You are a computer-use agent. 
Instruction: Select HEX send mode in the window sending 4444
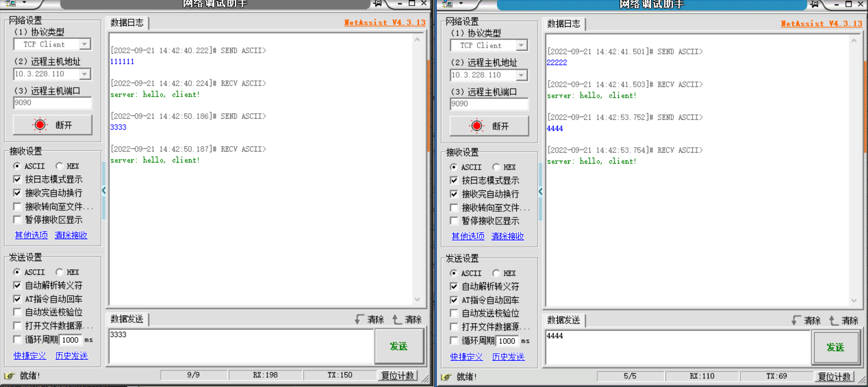point(496,273)
